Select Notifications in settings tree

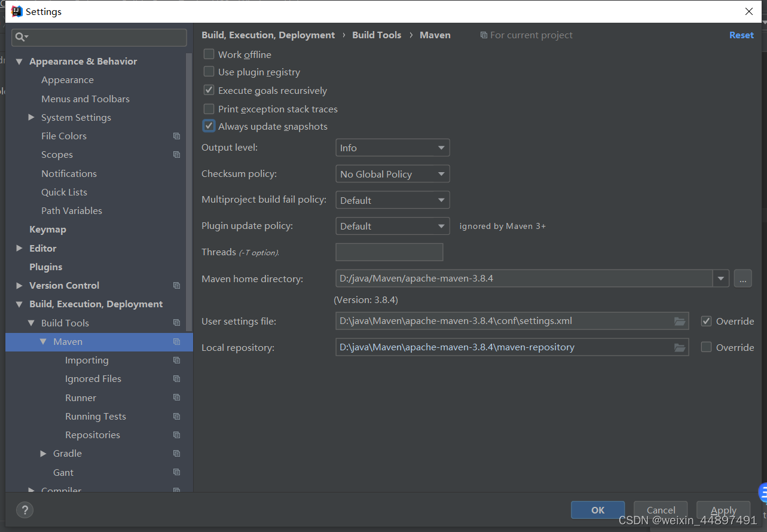(69, 173)
